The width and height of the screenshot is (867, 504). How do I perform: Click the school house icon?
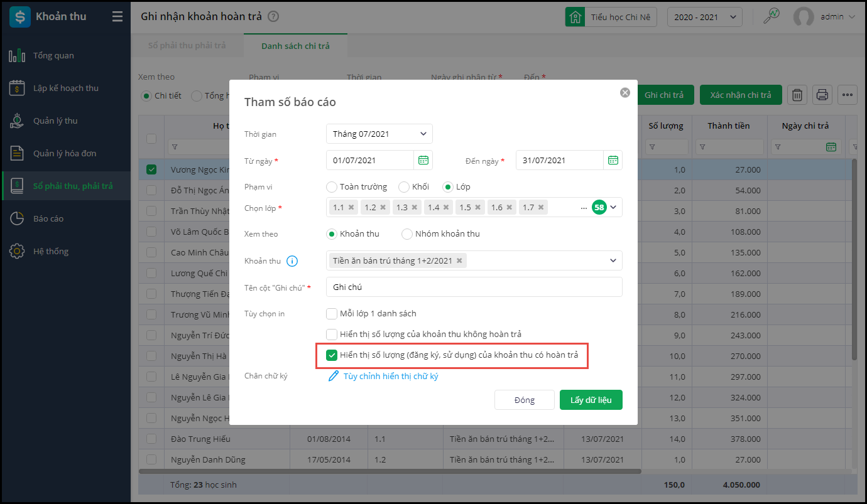pos(574,17)
